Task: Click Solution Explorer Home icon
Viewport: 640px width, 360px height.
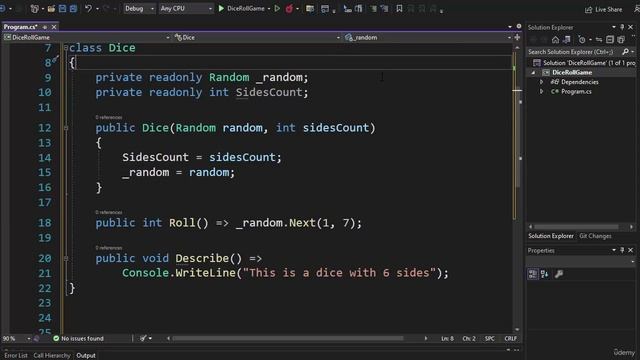Action: (555, 40)
